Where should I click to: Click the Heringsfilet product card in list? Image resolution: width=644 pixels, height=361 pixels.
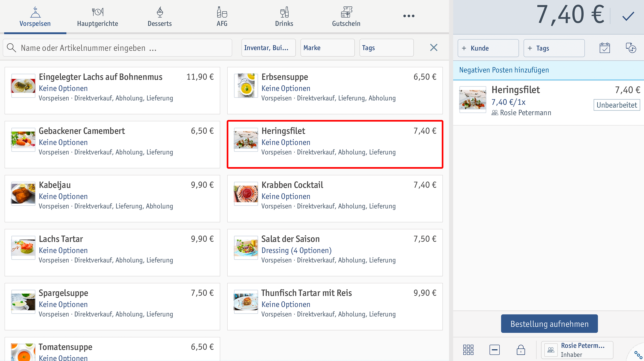click(x=335, y=144)
